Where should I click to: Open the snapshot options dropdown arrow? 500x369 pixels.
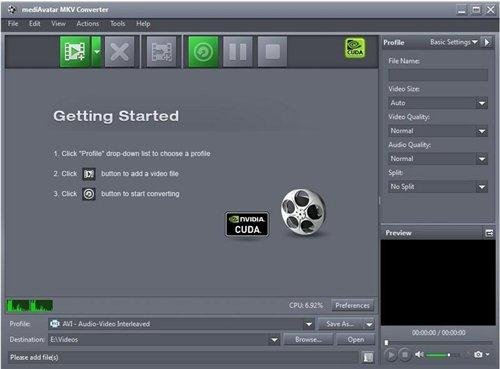click(487, 355)
